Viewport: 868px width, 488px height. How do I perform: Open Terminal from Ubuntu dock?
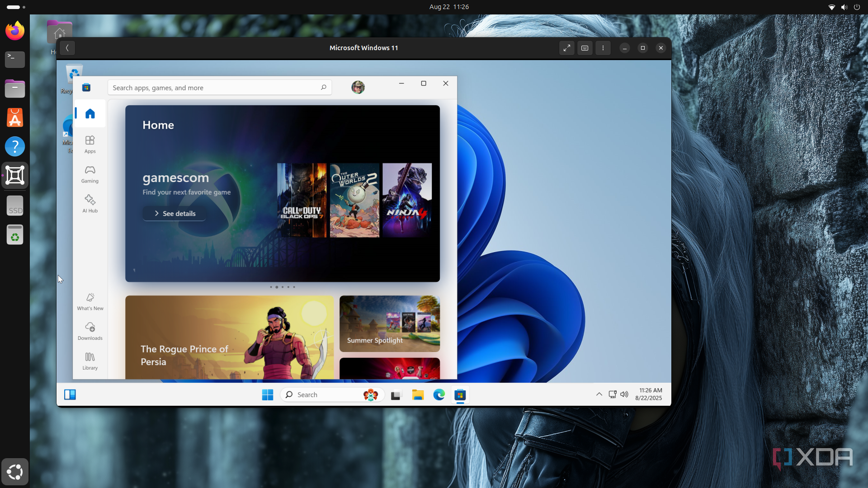(15, 60)
